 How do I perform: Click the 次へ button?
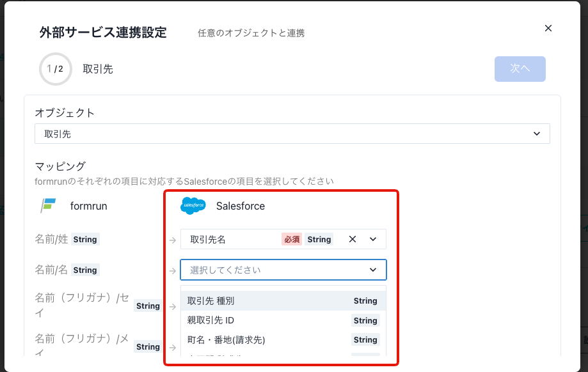520,68
